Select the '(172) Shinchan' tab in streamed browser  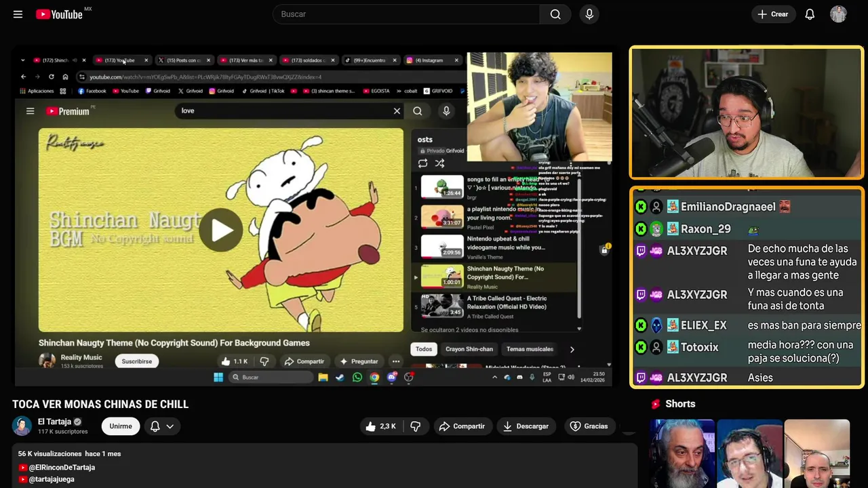pyautogui.click(x=55, y=60)
